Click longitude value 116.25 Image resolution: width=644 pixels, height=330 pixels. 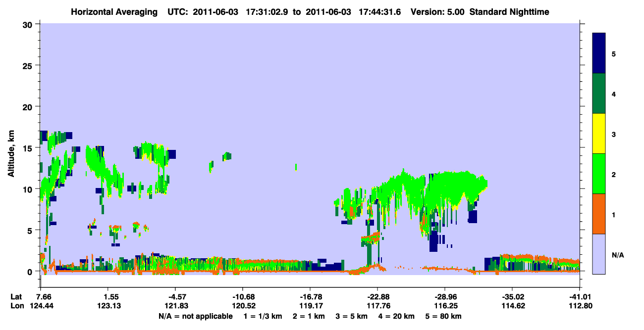pos(445,306)
